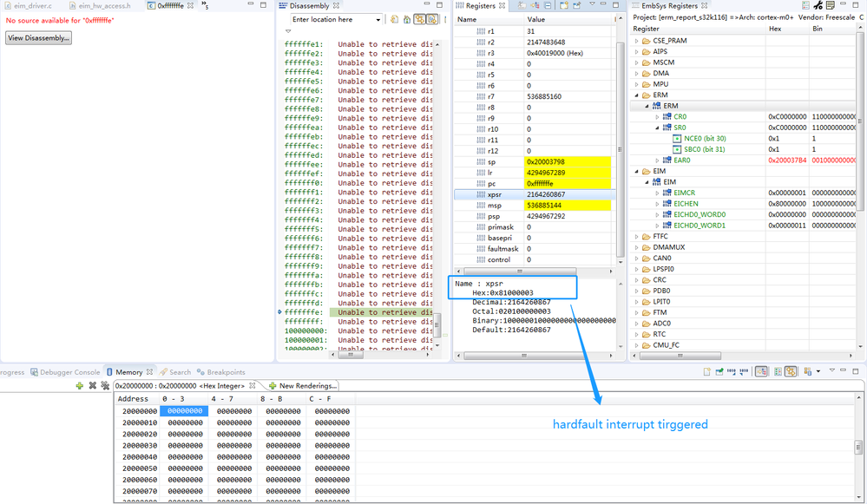This screenshot has height=504, width=867.
Task: Toggle Link Memory Rendering Panes
Action: [791, 372]
